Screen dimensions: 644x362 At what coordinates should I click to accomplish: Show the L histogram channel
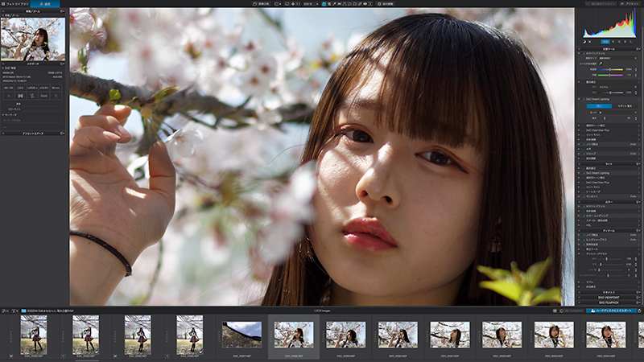coord(631,42)
